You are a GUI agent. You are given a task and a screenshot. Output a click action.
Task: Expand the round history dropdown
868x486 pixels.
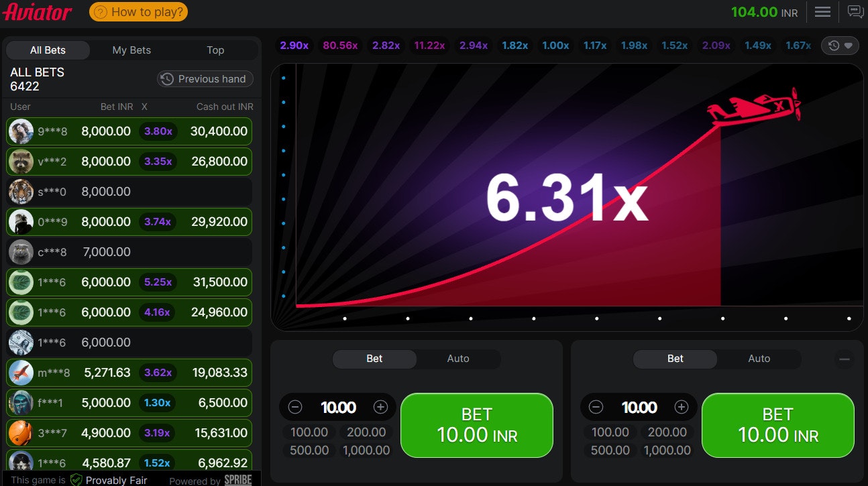tap(840, 46)
